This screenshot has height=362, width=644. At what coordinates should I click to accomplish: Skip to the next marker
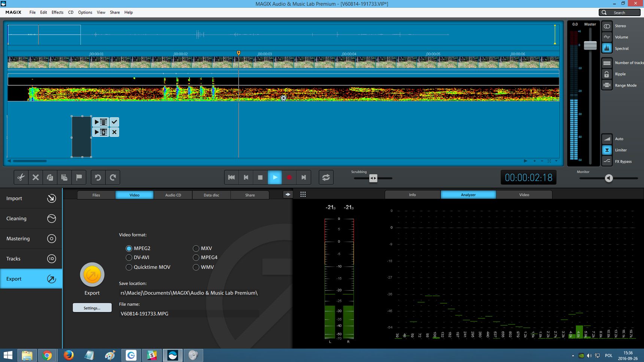tap(304, 177)
